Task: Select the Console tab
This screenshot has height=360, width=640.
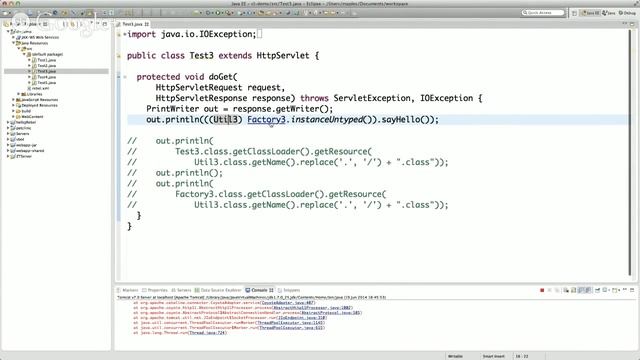Action: pos(260,290)
